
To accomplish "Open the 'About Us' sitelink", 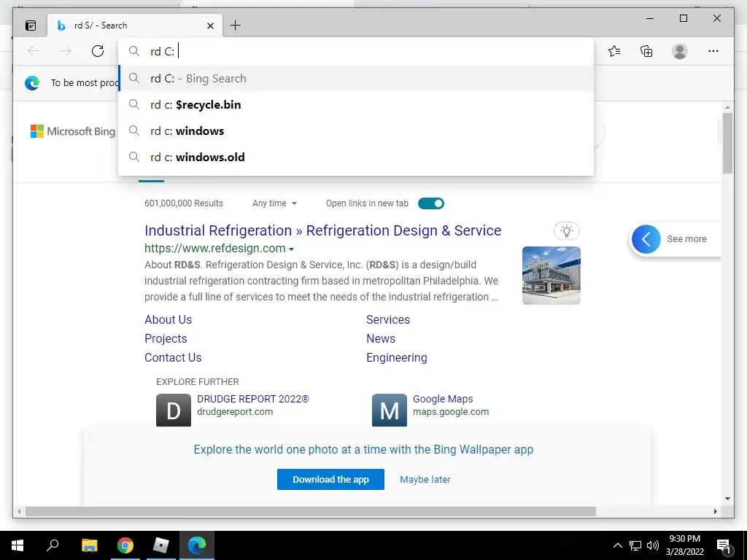I will (x=169, y=319).
